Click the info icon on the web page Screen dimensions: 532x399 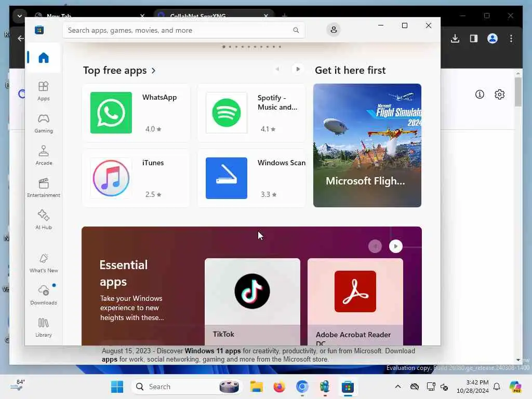coord(480,95)
